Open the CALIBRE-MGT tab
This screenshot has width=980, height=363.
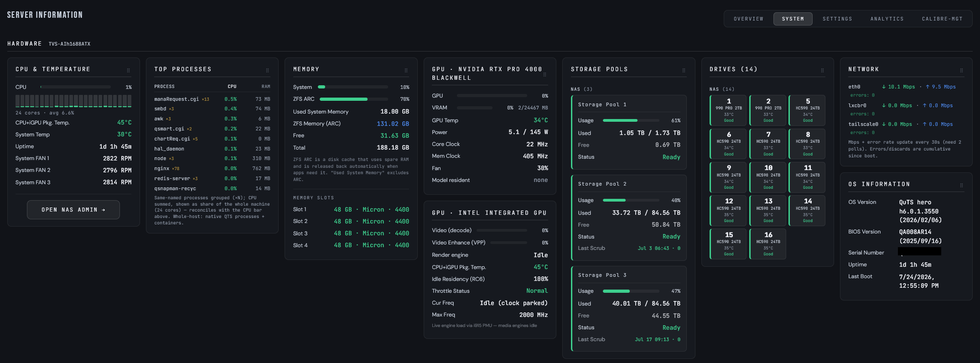[x=942, y=19]
